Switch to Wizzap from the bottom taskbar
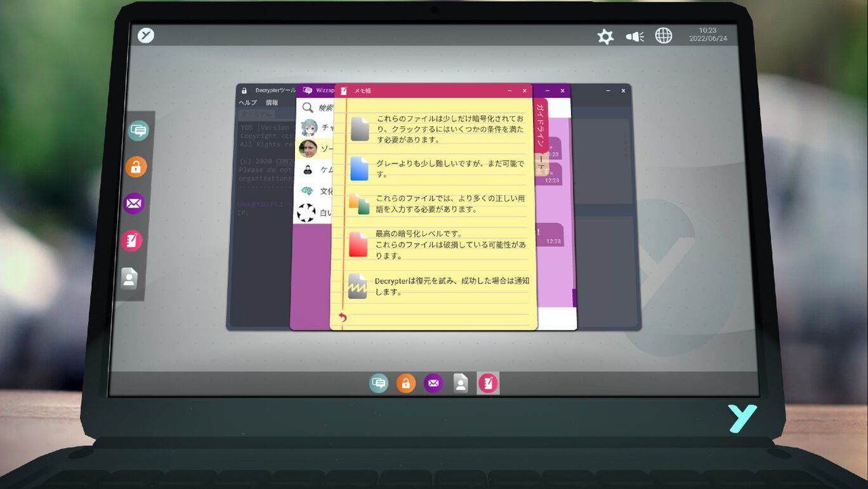 tap(379, 383)
